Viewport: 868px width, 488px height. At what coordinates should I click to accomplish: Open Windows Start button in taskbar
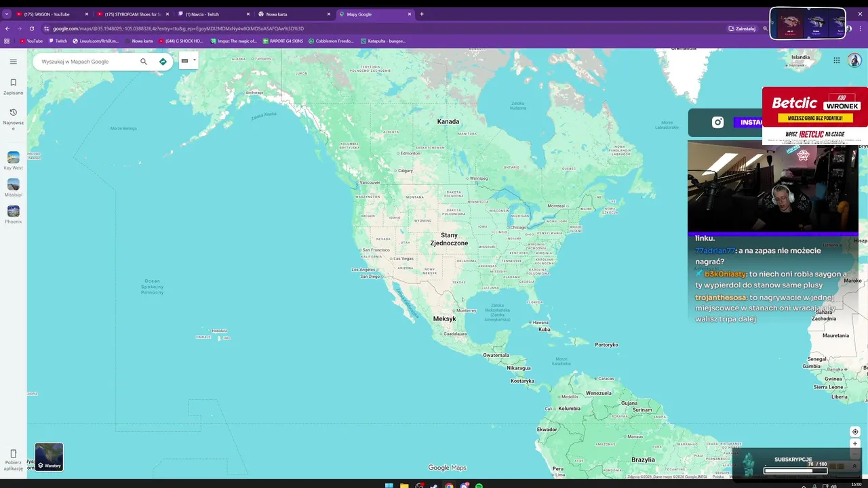(x=389, y=485)
